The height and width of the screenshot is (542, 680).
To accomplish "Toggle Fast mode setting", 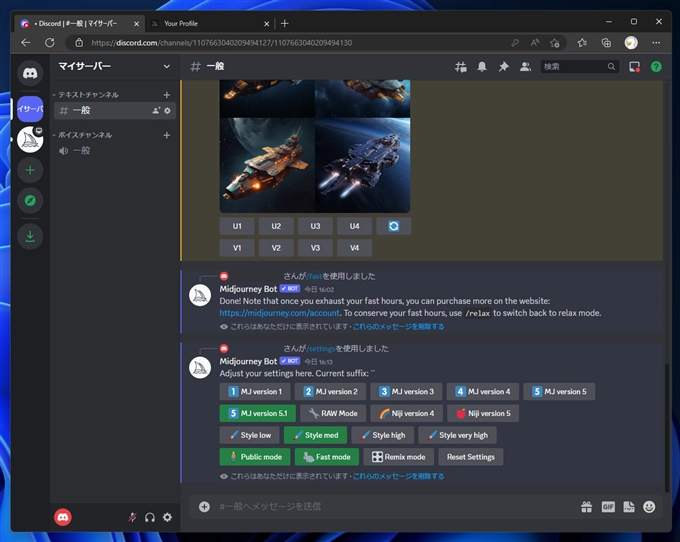I will (x=327, y=457).
